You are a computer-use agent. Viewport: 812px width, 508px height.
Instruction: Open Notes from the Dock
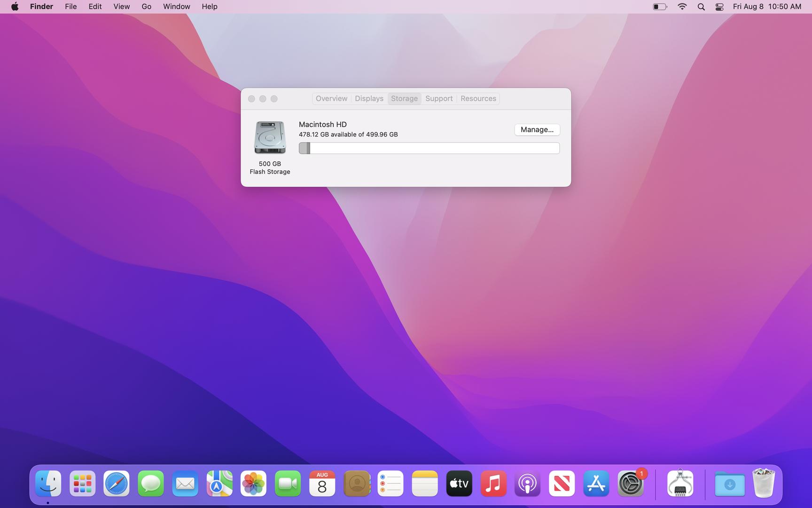(x=425, y=484)
